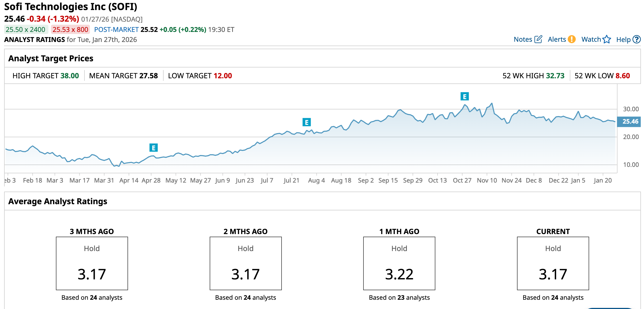Click the POST-MARKET label

(x=116, y=30)
